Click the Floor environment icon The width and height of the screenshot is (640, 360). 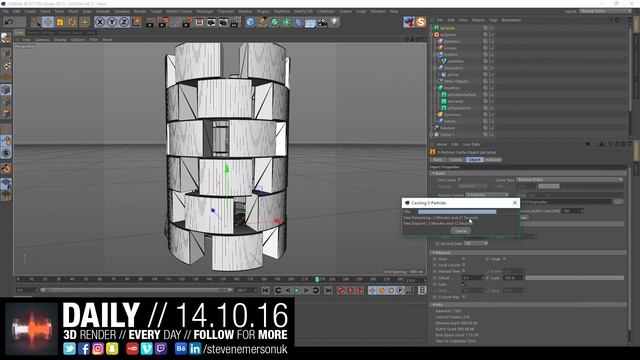[x=311, y=22]
